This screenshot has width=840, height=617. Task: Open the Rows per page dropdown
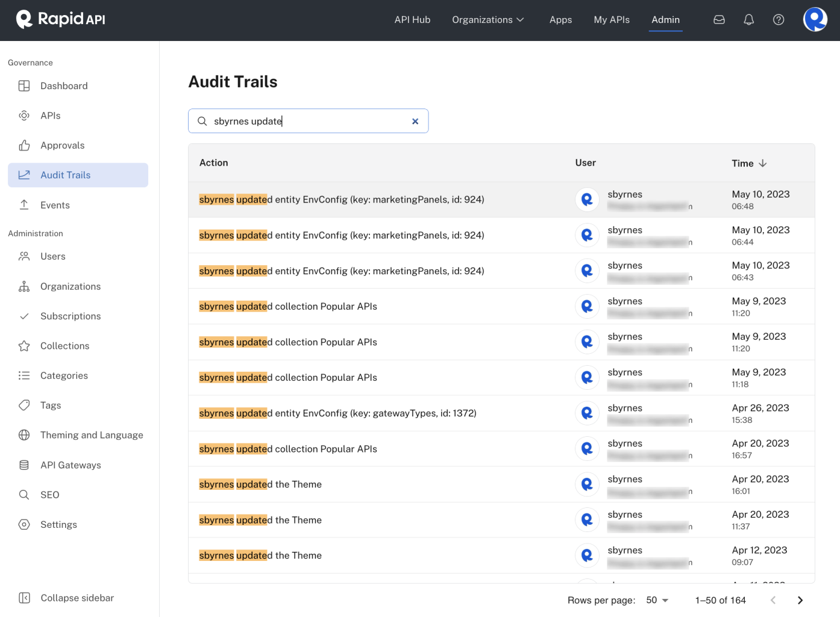[657, 600]
